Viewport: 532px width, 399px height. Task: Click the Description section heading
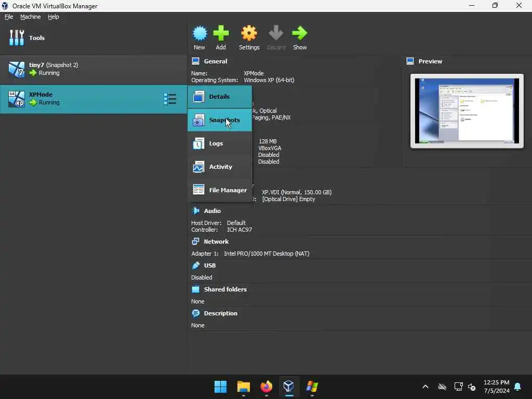tap(220, 313)
